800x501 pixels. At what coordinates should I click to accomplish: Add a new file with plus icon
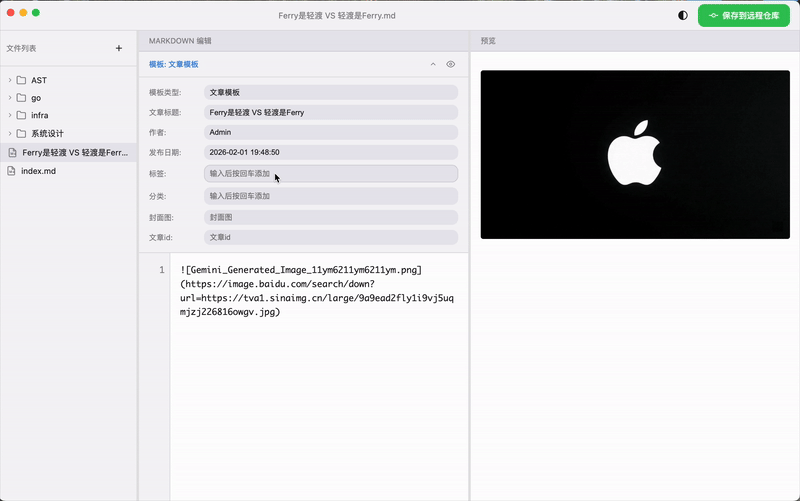point(119,48)
